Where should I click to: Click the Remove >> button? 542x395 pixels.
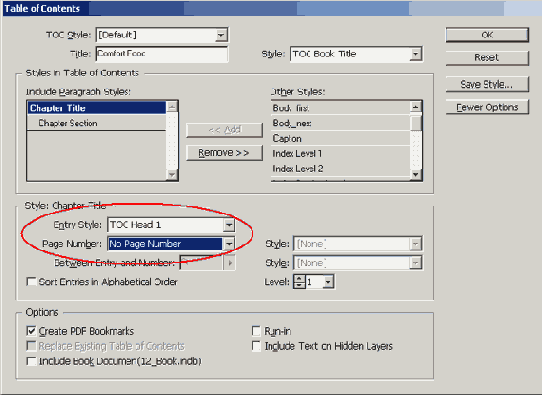point(224,153)
